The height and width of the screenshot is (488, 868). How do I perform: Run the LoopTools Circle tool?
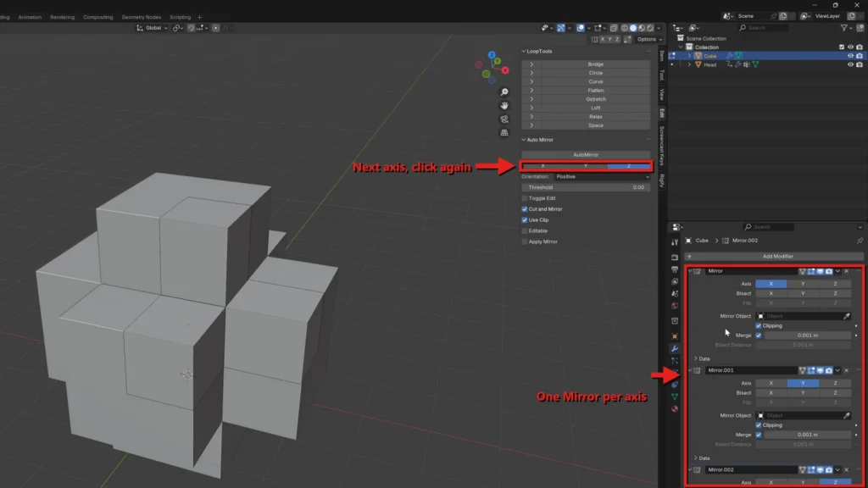pyautogui.click(x=596, y=73)
